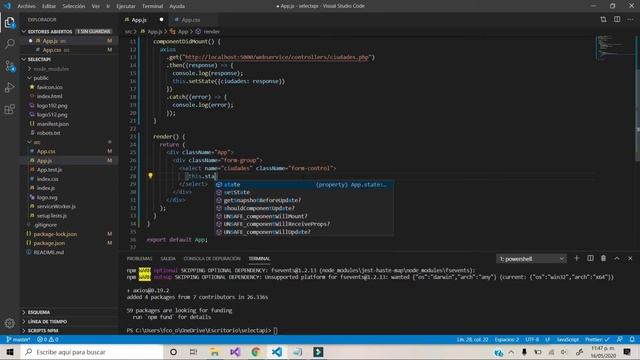Screen dimensions: 640x360
Task: Click render in the breadcrumb path
Action: [211, 31]
